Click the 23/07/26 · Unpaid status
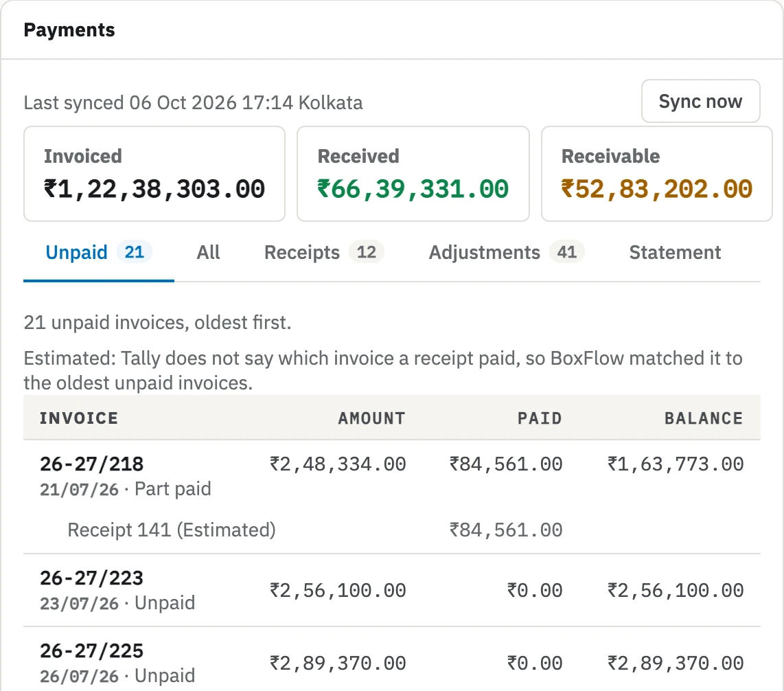The height and width of the screenshot is (691, 784). [x=117, y=603]
